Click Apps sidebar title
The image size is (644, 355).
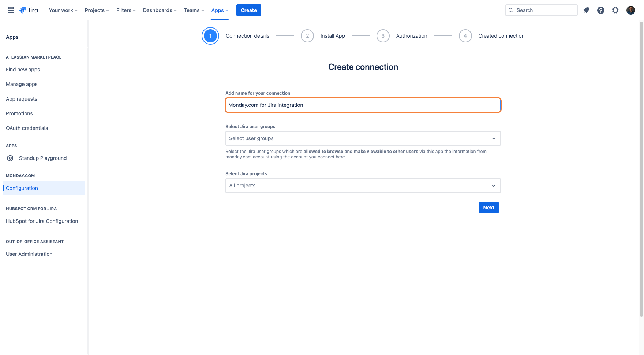(x=12, y=37)
